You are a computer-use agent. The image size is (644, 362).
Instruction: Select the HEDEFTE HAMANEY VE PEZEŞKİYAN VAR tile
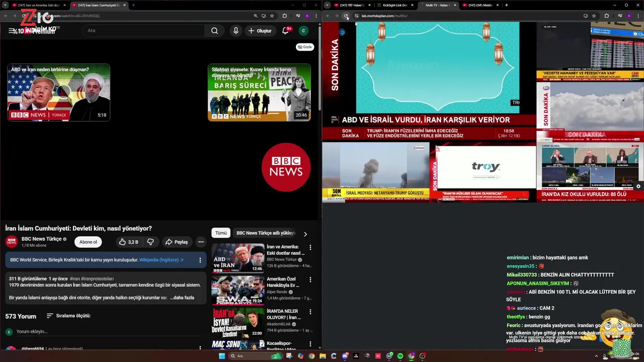pyautogui.click(x=590, y=52)
